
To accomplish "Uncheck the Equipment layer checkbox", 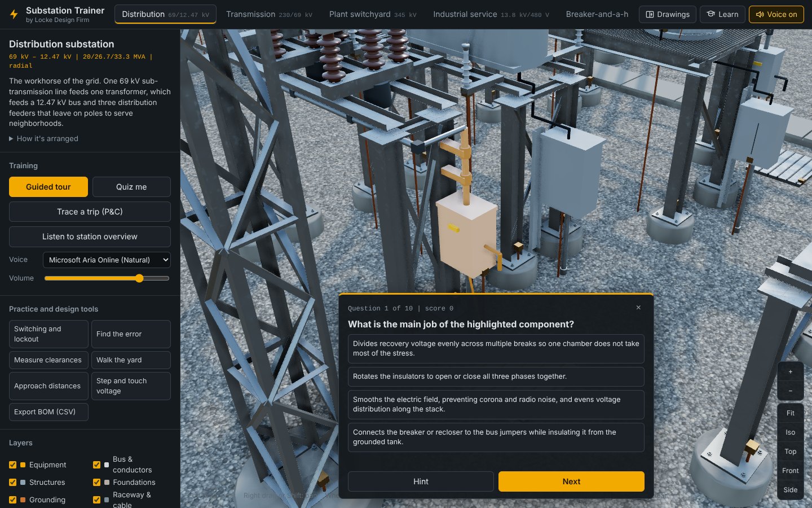I will [x=12, y=465].
